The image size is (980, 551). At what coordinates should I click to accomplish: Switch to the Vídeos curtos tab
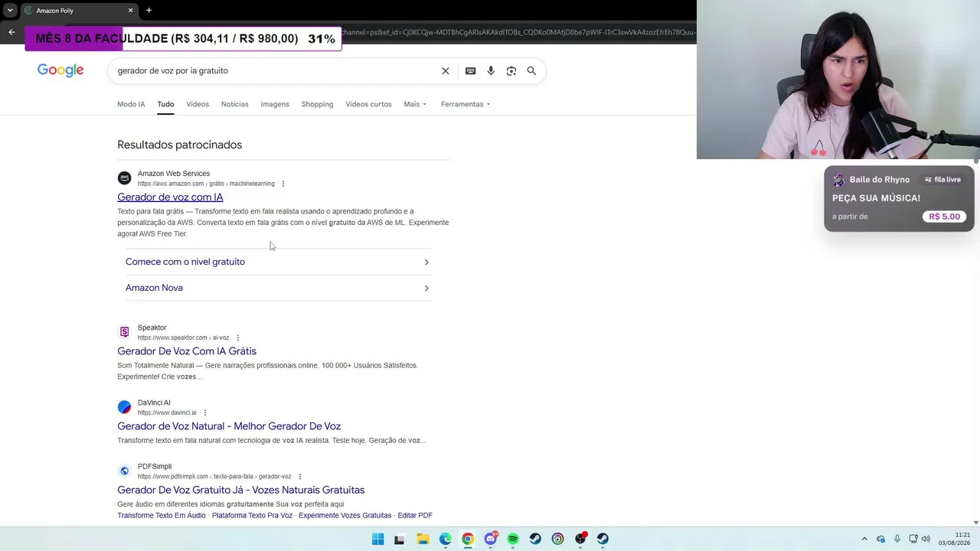coord(368,104)
